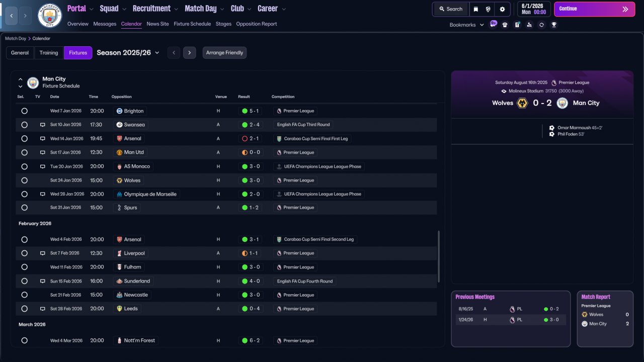
Task: Open the Season 2025/26 dropdown
Action: tap(128, 53)
